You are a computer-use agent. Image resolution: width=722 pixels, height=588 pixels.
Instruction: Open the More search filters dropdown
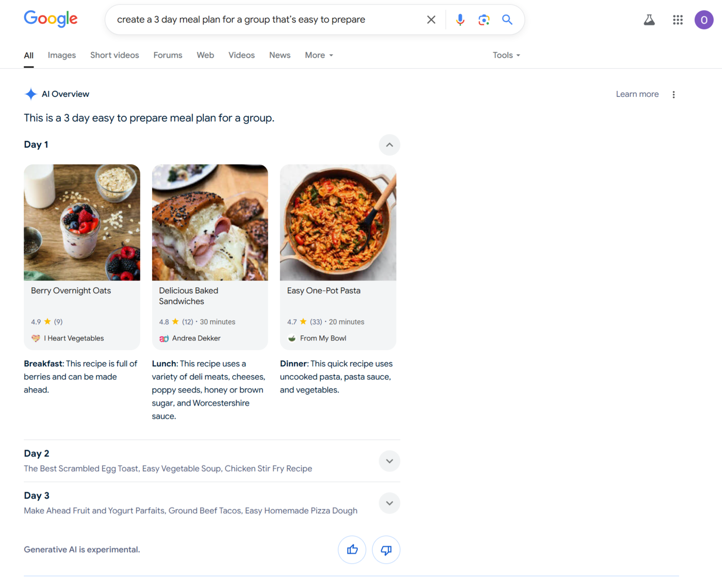[x=319, y=55]
